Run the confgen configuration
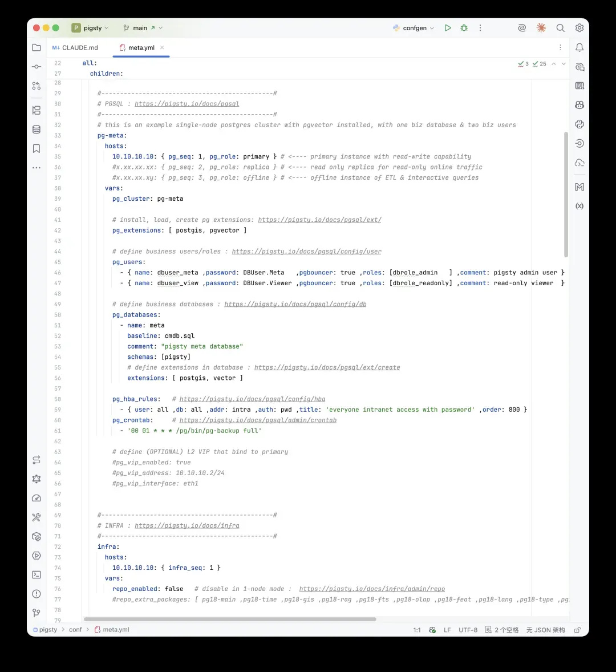This screenshot has height=672, width=616. (x=448, y=28)
